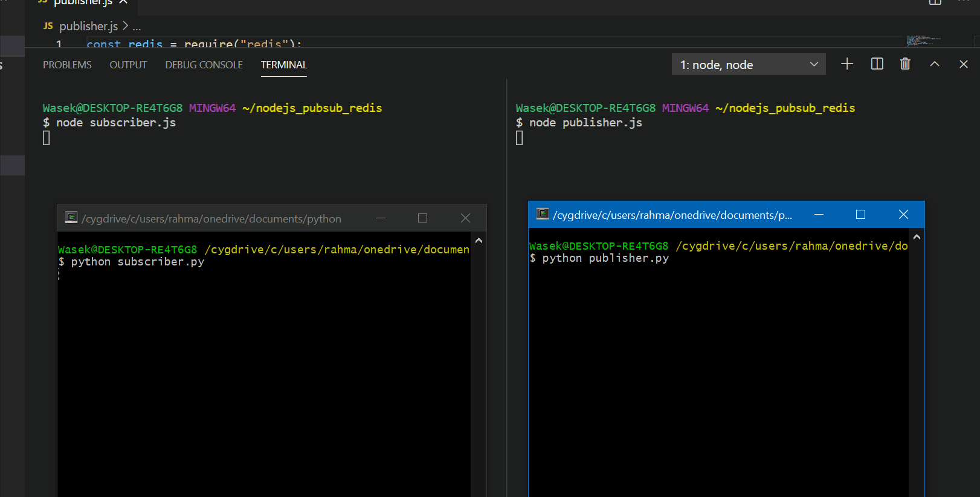Click the 'python publisher.py' command text

(x=605, y=258)
